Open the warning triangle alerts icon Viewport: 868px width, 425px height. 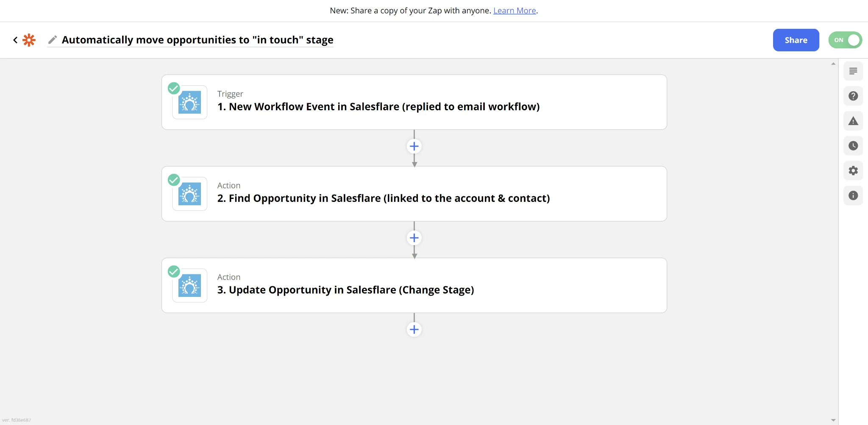click(x=853, y=121)
